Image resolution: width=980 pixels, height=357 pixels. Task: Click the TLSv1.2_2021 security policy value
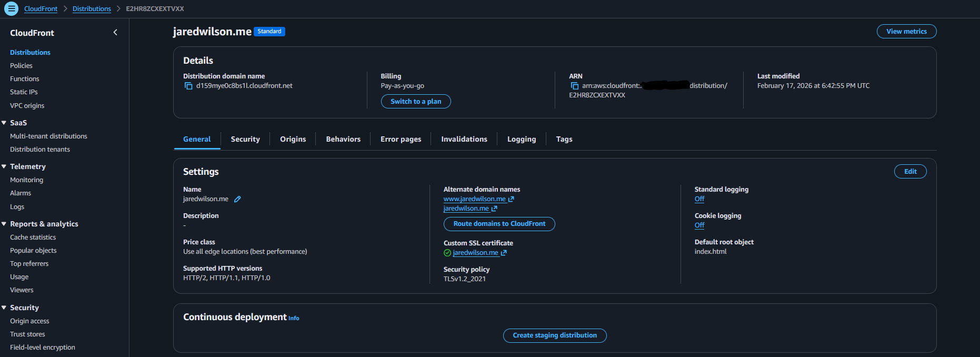(465, 279)
